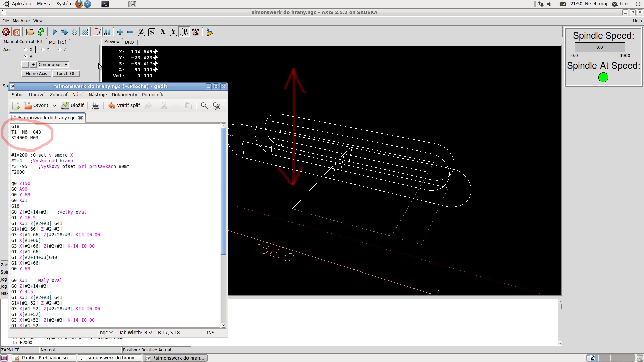Open the Nástroje menu in gedit

tap(98, 95)
